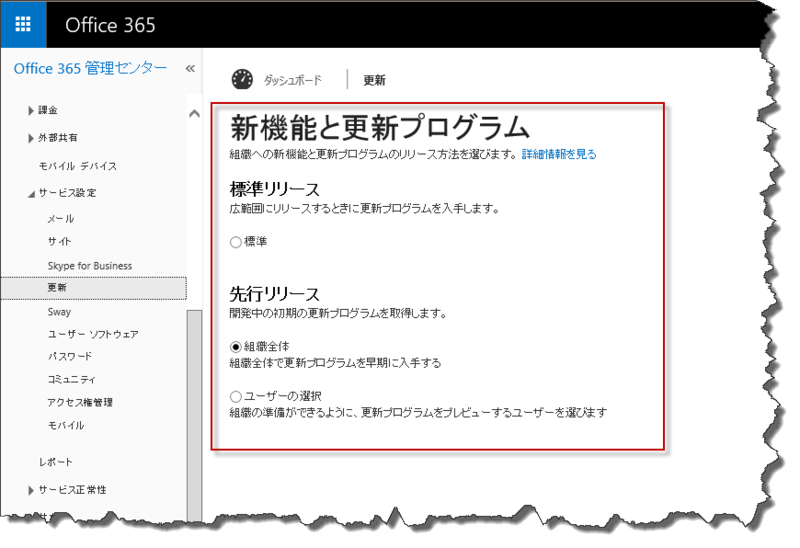Click the 更新 breadcrumb label

(x=374, y=80)
